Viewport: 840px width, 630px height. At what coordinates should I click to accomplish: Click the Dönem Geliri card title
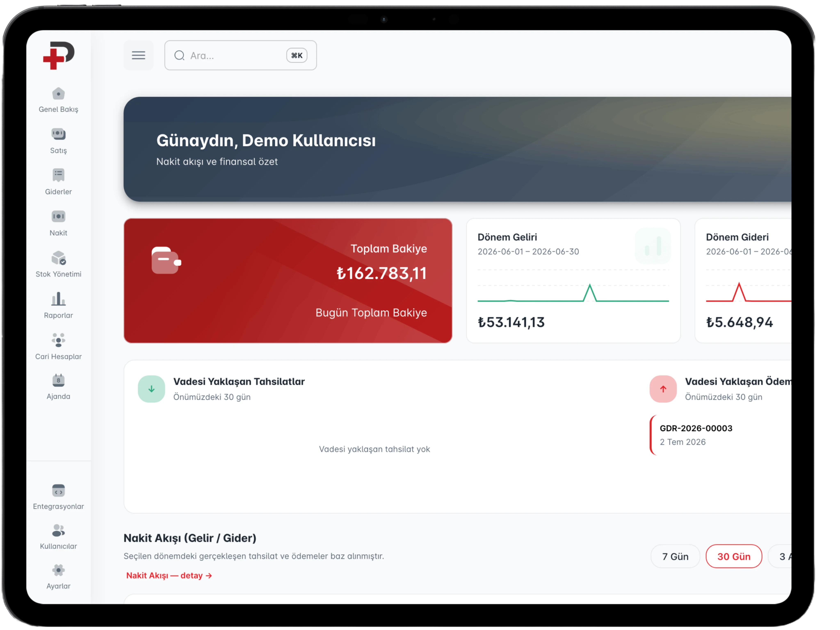pyautogui.click(x=507, y=237)
